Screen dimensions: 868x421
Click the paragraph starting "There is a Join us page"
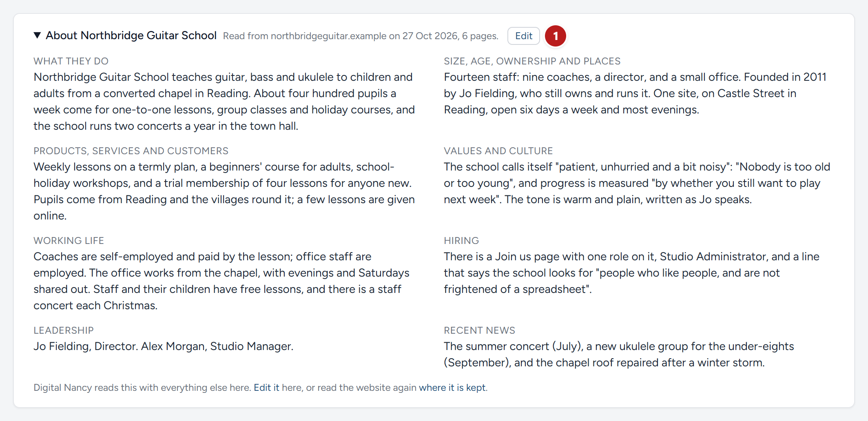coord(632,273)
